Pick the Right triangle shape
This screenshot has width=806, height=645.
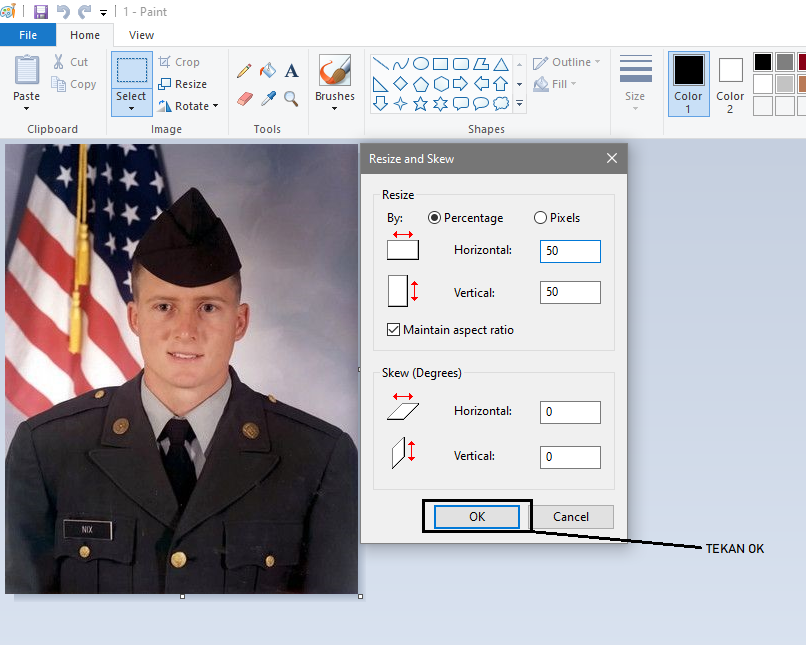tap(380, 84)
